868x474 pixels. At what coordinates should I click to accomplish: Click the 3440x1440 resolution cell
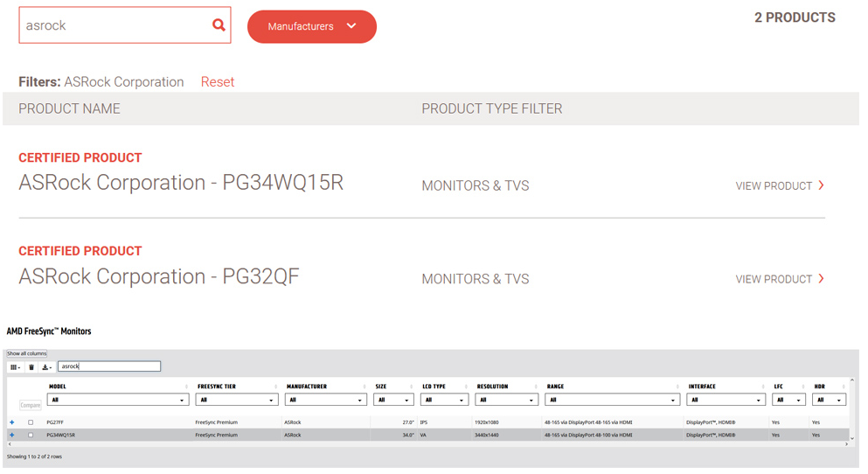tap(487, 435)
